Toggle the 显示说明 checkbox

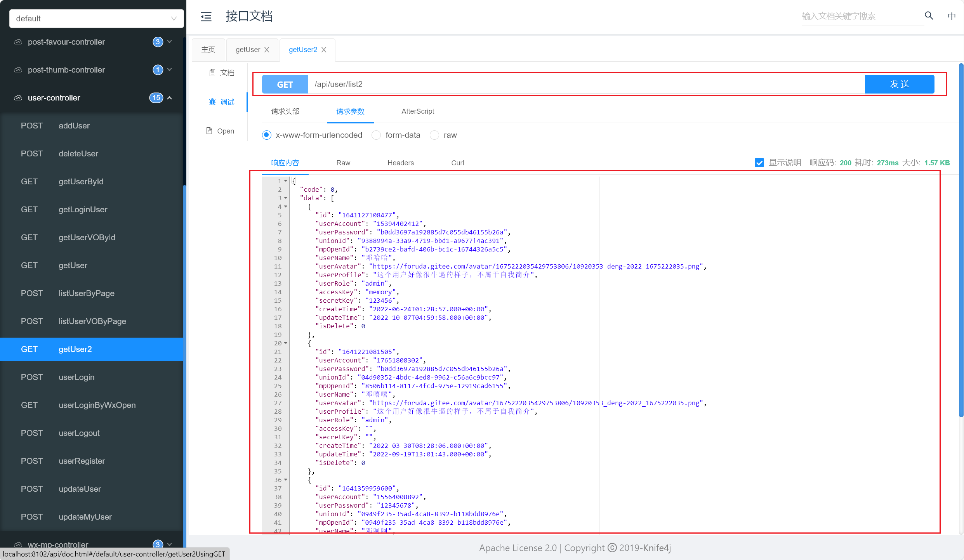[x=759, y=163]
